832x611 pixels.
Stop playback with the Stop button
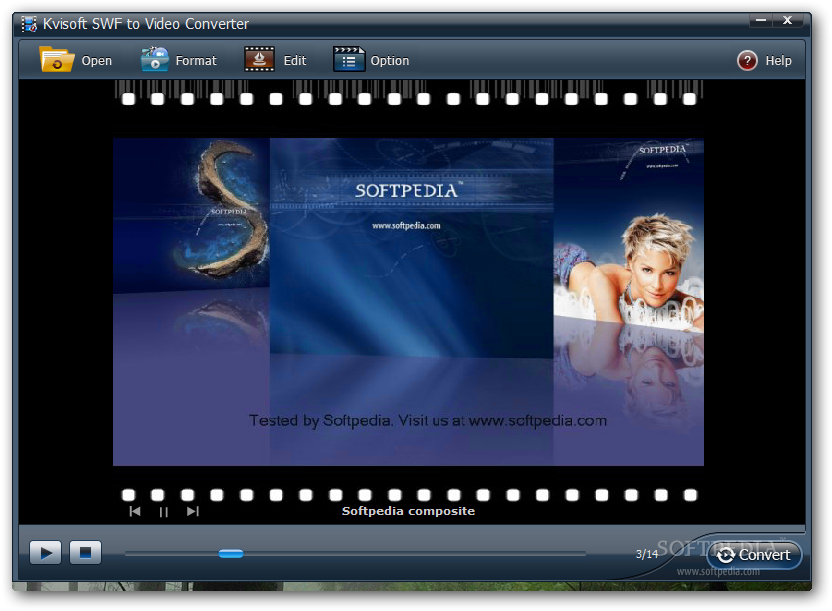point(85,553)
